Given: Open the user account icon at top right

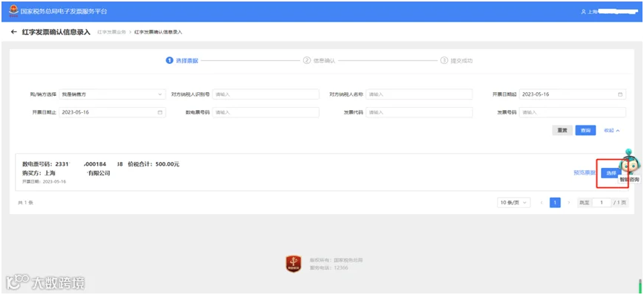Looking at the screenshot, I should [583, 12].
